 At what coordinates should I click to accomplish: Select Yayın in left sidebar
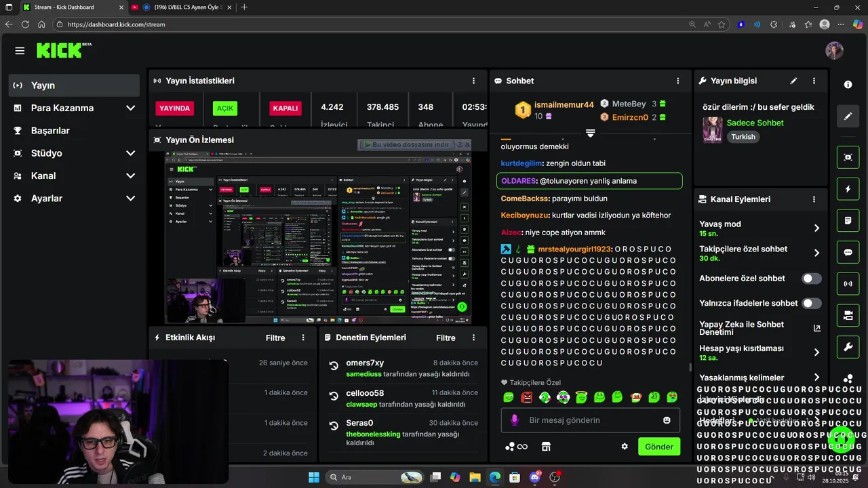74,85
